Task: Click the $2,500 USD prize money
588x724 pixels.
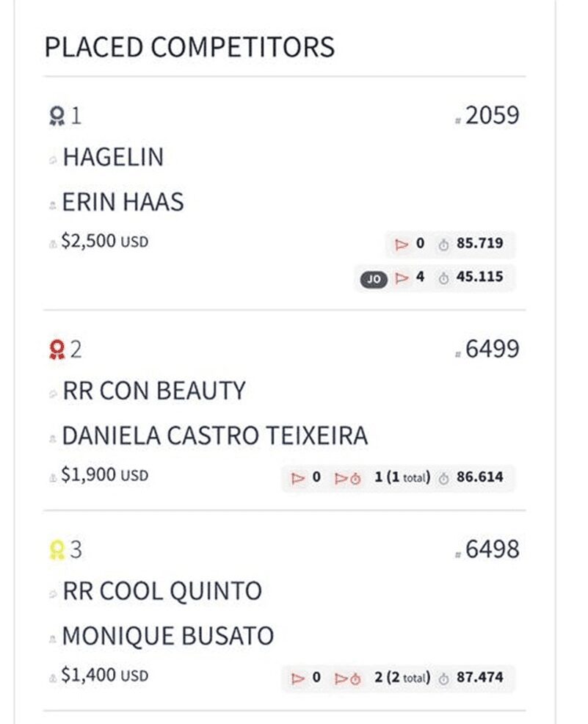Action: point(105,241)
